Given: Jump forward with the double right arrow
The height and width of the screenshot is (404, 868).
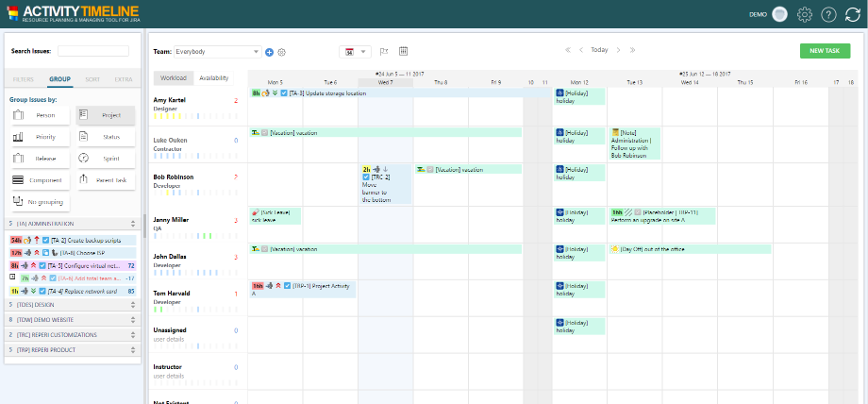Looking at the screenshot, I should pyautogui.click(x=632, y=50).
